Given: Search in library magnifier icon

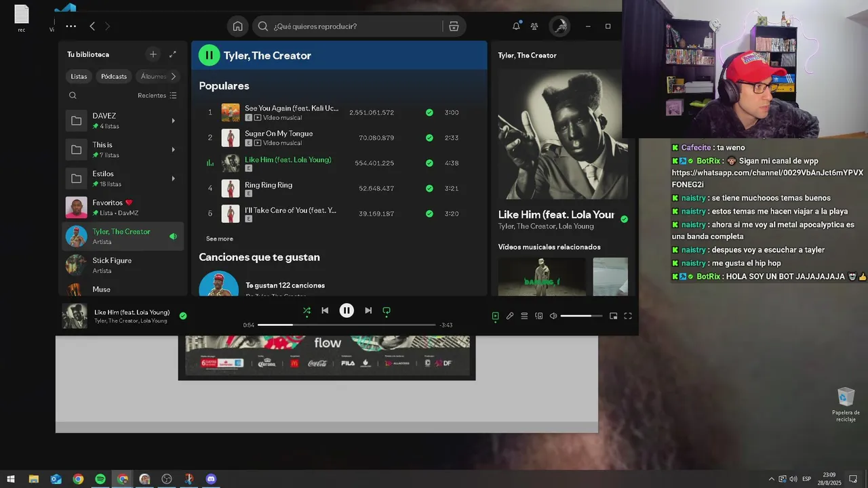Looking at the screenshot, I should tap(73, 96).
